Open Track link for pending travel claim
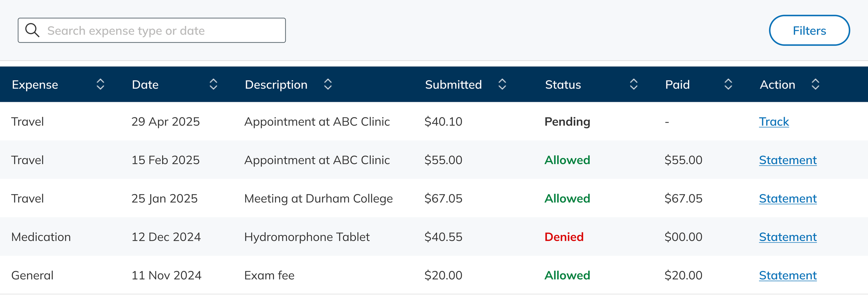 pyautogui.click(x=774, y=122)
